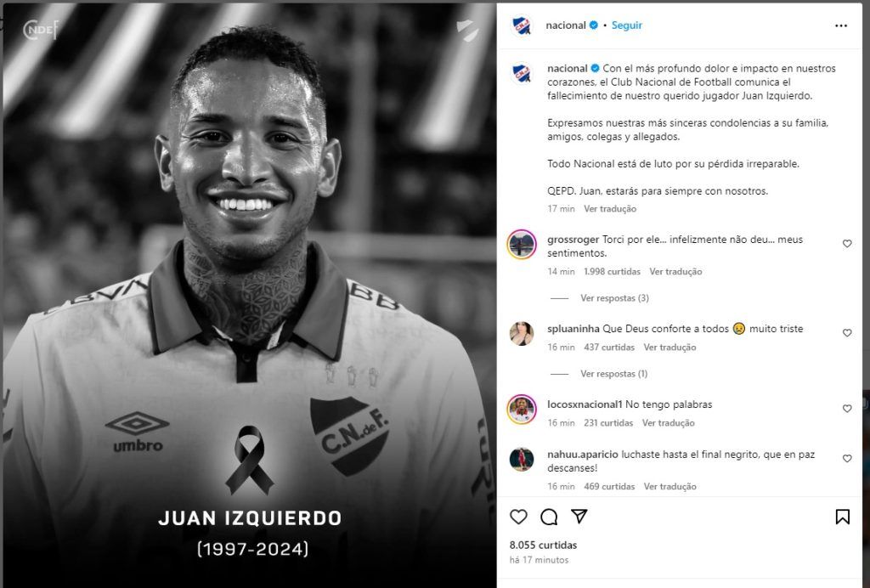870x588 pixels.
Task: Click 'Ver tradução' under the caption
Action: click(610, 208)
